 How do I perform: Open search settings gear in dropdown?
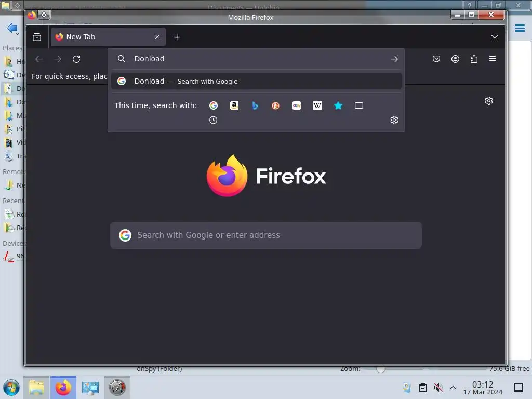click(x=394, y=120)
